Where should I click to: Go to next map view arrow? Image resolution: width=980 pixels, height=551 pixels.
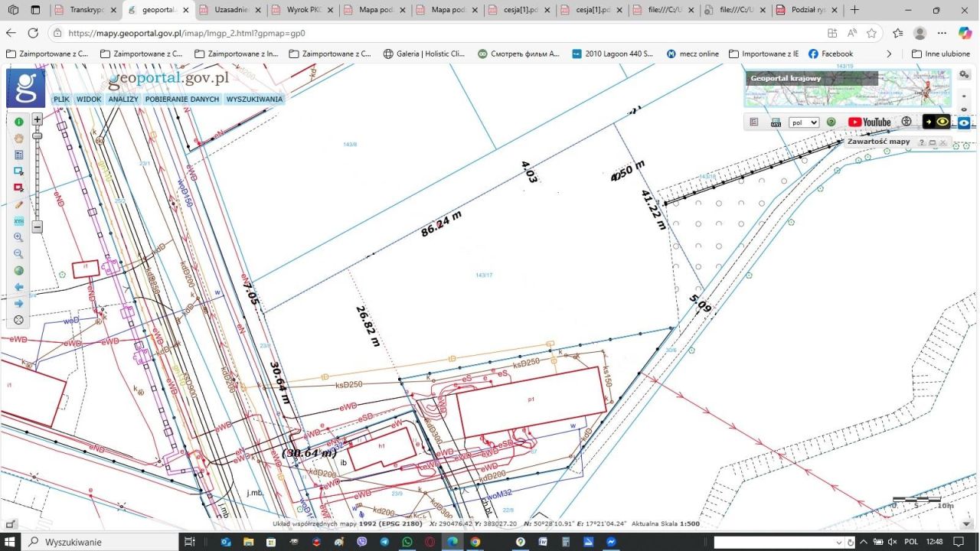click(x=19, y=304)
